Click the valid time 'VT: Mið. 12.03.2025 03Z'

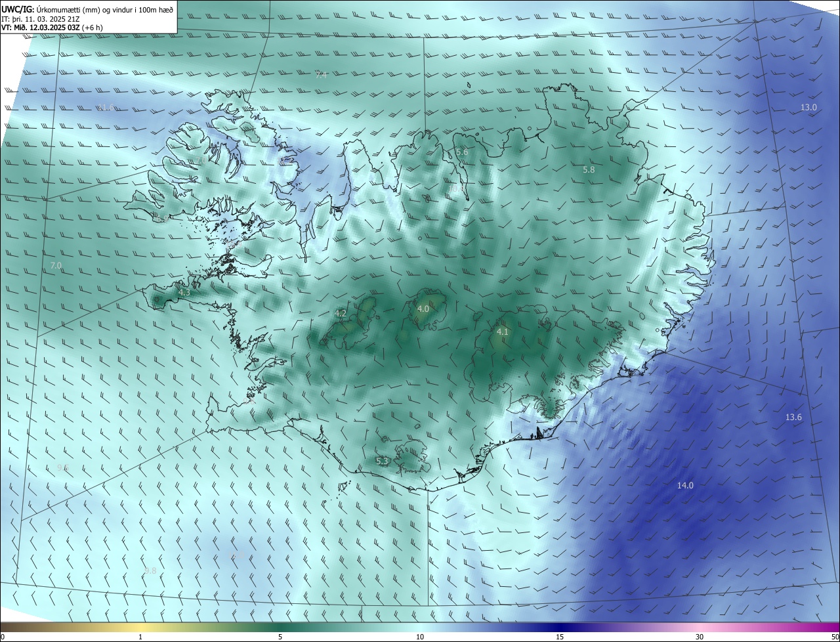[41, 28]
